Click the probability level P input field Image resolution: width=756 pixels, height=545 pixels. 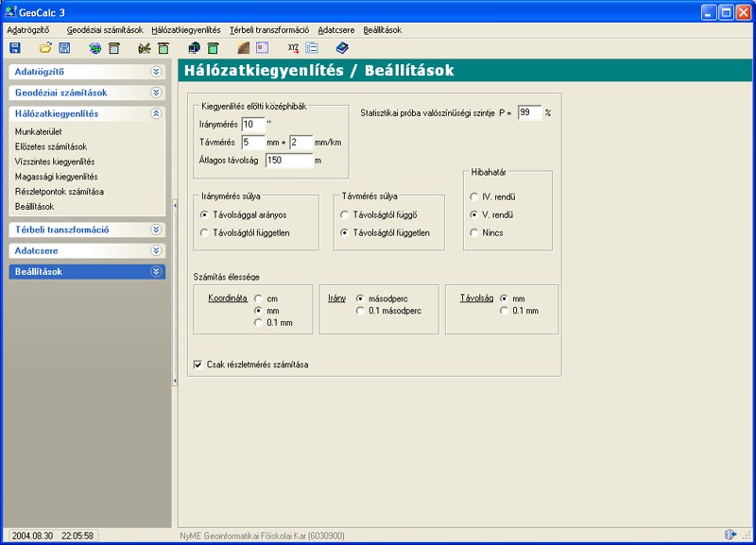pos(530,112)
